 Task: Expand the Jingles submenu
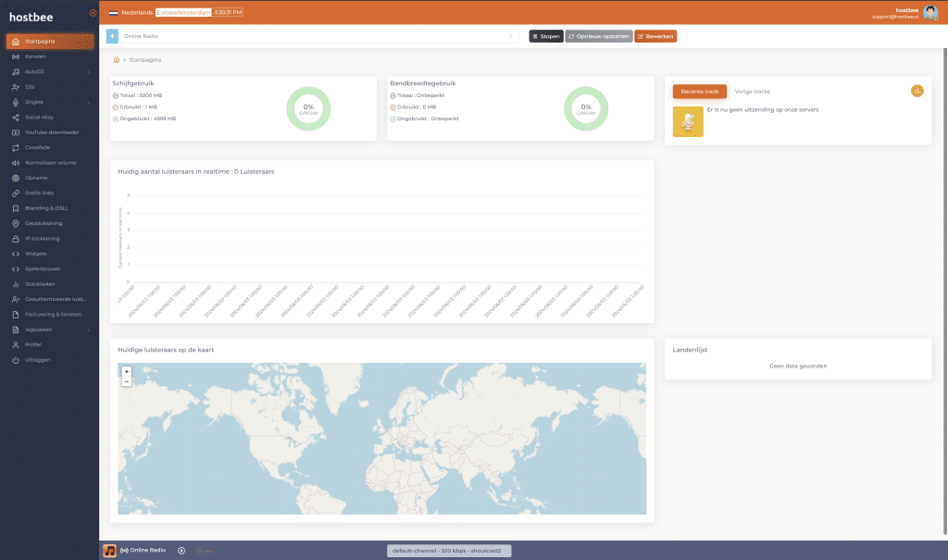tap(89, 102)
